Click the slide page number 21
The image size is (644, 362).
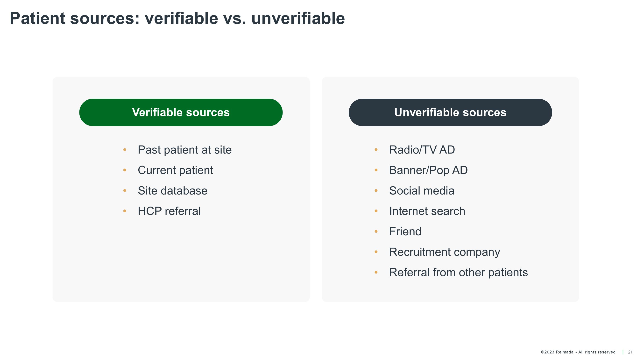point(630,352)
